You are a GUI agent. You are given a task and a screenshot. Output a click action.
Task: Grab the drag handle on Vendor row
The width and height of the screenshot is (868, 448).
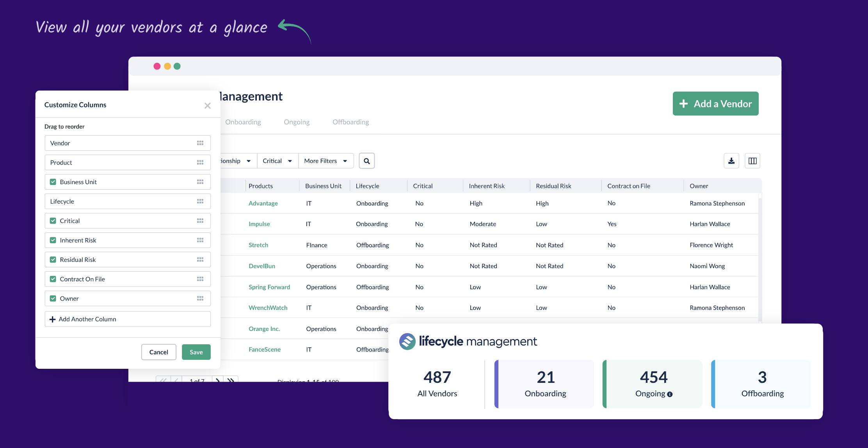(x=200, y=143)
